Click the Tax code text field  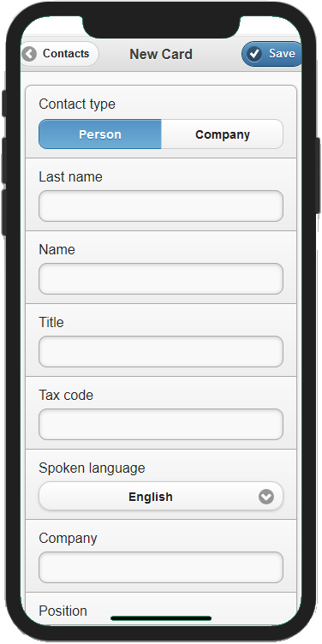coord(161,424)
